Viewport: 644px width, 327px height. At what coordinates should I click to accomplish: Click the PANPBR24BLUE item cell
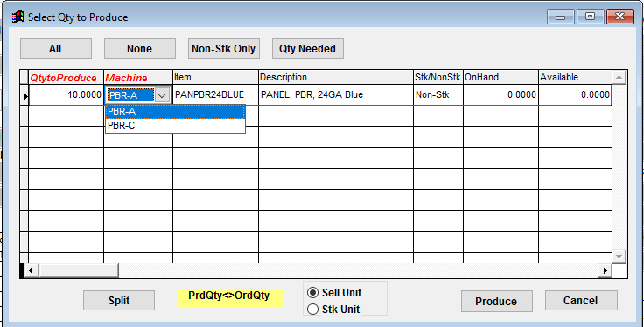215,95
